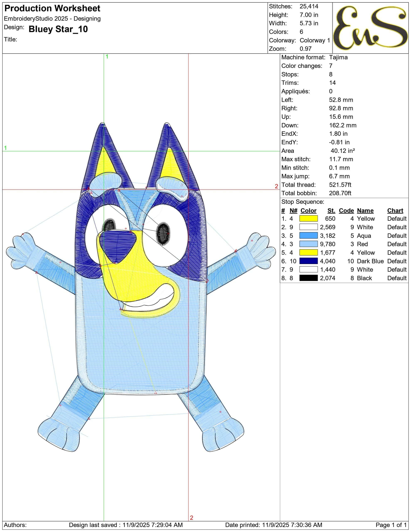The width and height of the screenshot is (411, 532).
Task: Click the yellow swatch in the 650-stitch row
Action: tap(308, 218)
